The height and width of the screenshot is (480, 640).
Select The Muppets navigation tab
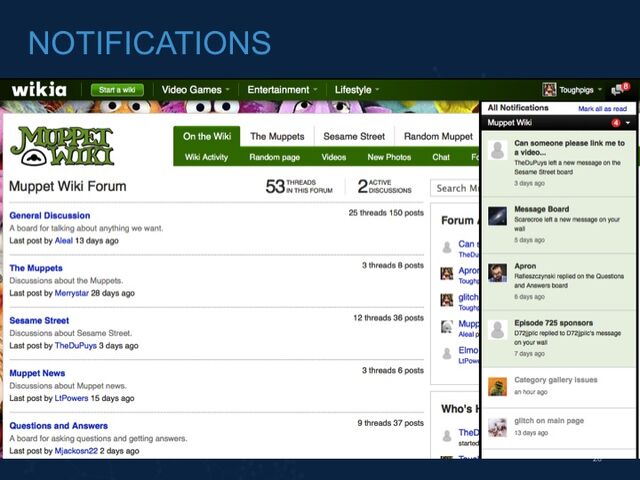click(277, 136)
